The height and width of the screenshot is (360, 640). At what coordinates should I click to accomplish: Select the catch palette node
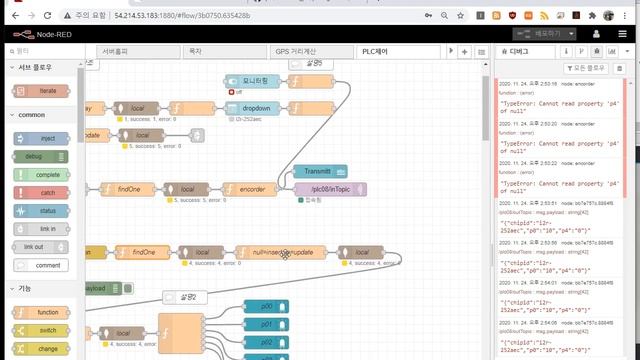[x=41, y=193]
